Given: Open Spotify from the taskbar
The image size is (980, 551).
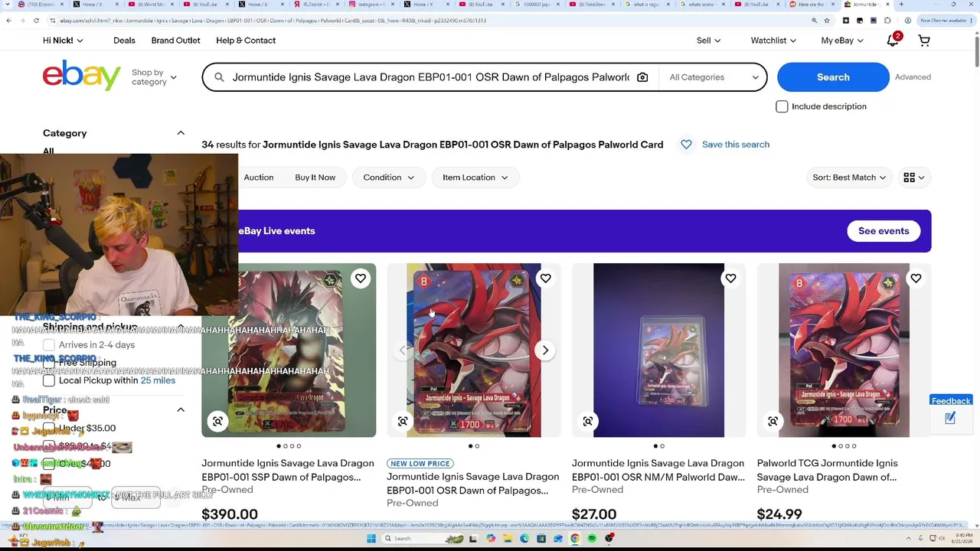Looking at the screenshot, I should [x=592, y=539].
